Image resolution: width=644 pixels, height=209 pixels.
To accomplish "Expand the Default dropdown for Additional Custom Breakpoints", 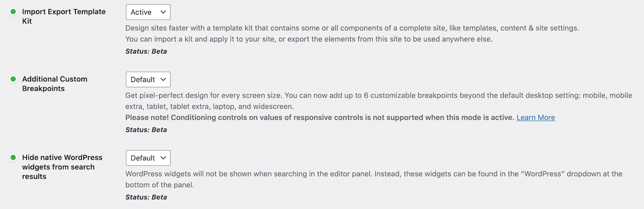I will pyautogui.click(x=148, y=80).
